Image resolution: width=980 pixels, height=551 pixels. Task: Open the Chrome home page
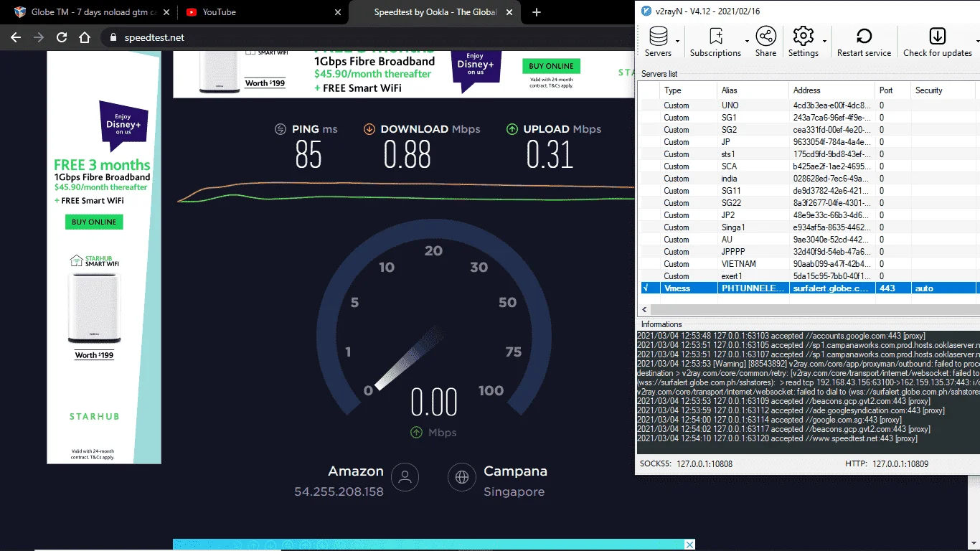pos(85,37)
